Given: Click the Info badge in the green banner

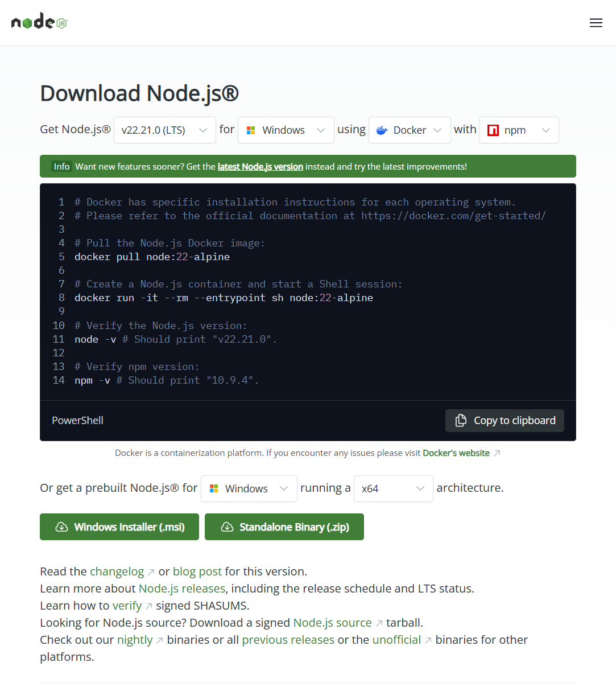Looking at the screenshot, I should coord(61,166).
